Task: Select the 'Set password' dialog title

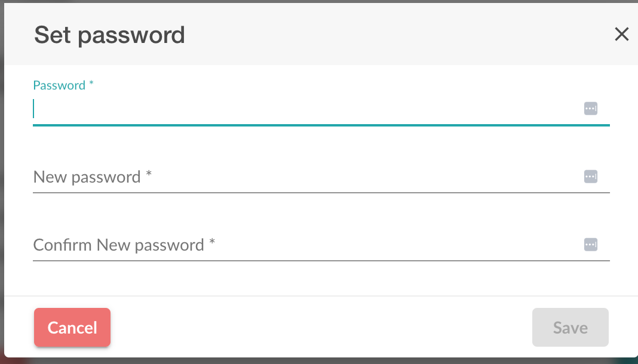Action: (x=109, y=35)
